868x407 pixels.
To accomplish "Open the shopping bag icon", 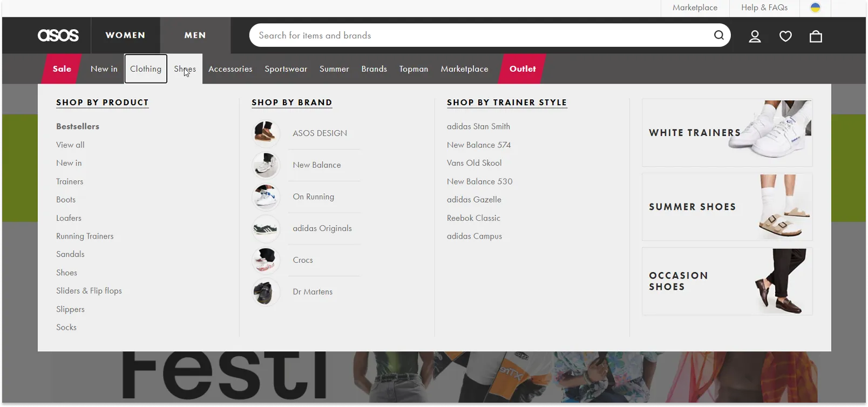I will click(x=816, y=36).
